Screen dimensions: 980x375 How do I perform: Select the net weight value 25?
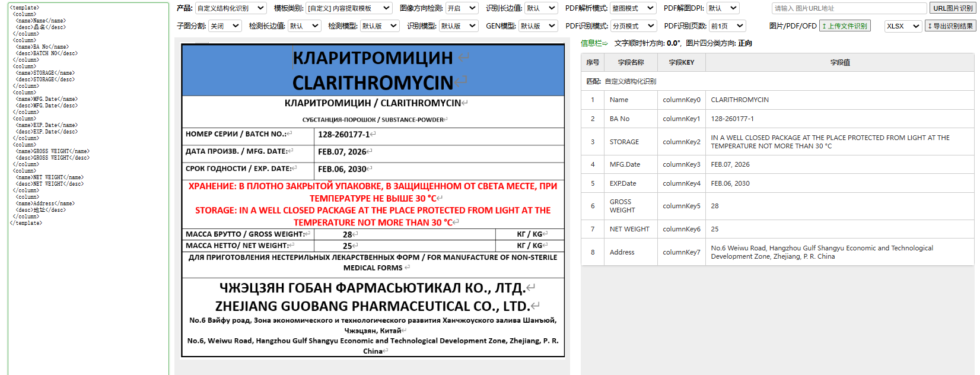[840, 229]
